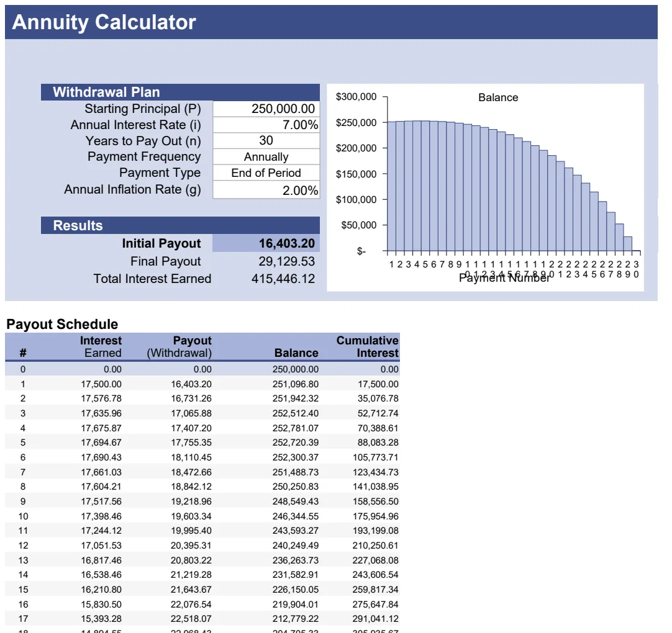The image size is (672, 633).
Task: Click the Balance column header in table
Action: click(296, 353)
